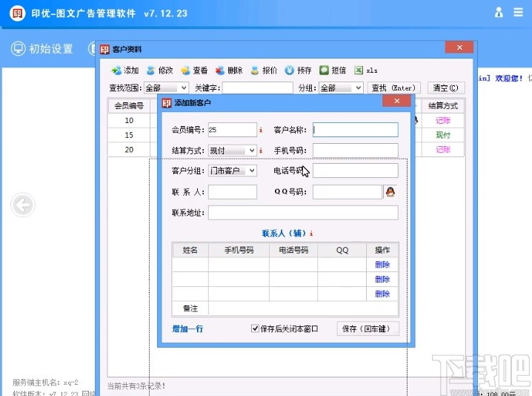Click the 关键字 search field
532x396 pixels.
point(258,88)
